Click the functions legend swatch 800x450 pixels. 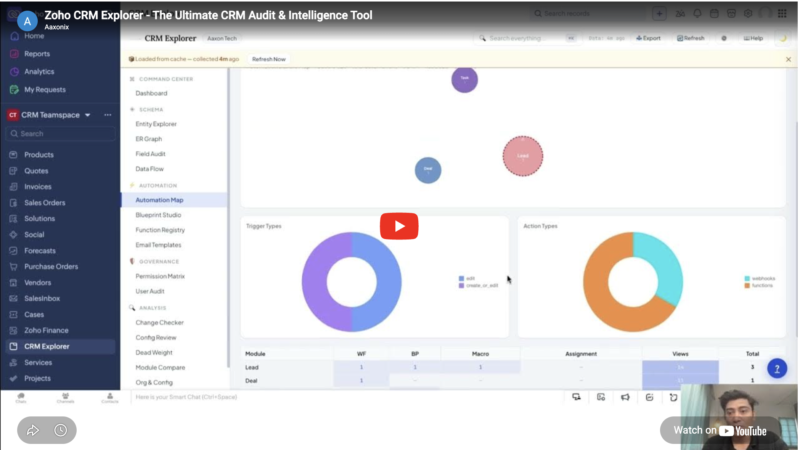[x=747, y=286]
